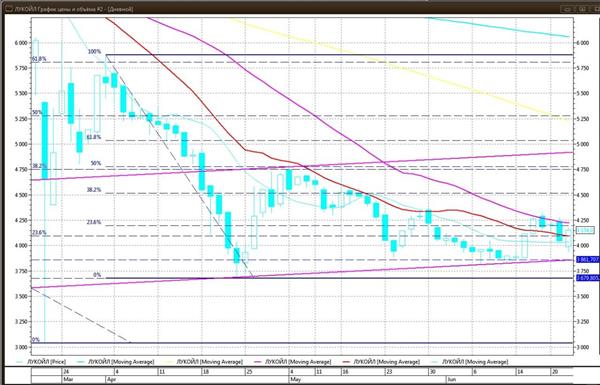Click the Apr month label on time axis
The image size is (600, 385).
tap(111, 380)
